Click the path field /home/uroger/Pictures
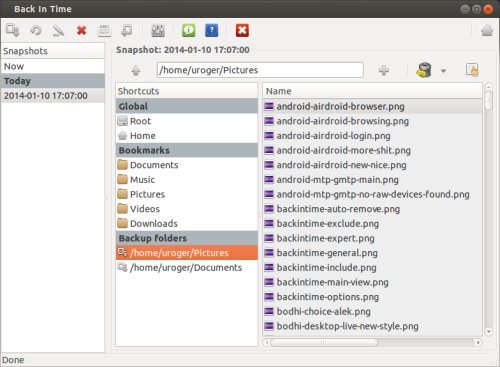 point(260,70)
